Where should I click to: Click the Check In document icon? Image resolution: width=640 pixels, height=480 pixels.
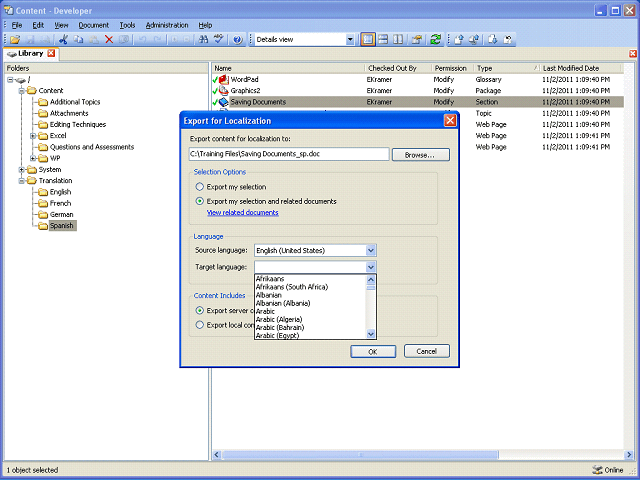coord(459,40)
